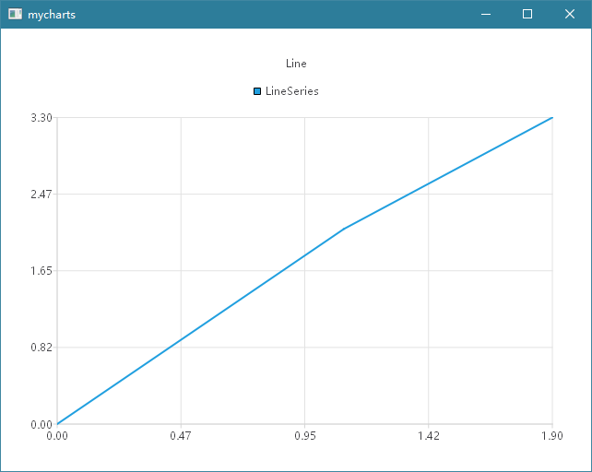Click the blue line's bend point
Screen dimensions: 592x472
coord(344,229)
